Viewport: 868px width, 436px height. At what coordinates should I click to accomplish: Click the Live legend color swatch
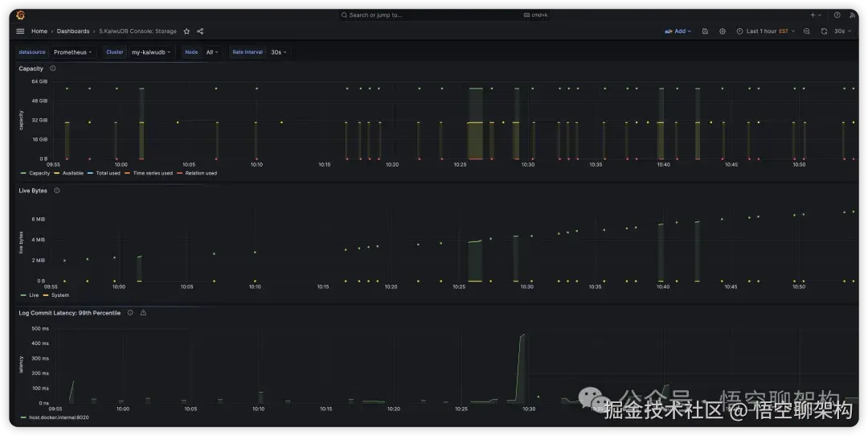pos(23,295)
